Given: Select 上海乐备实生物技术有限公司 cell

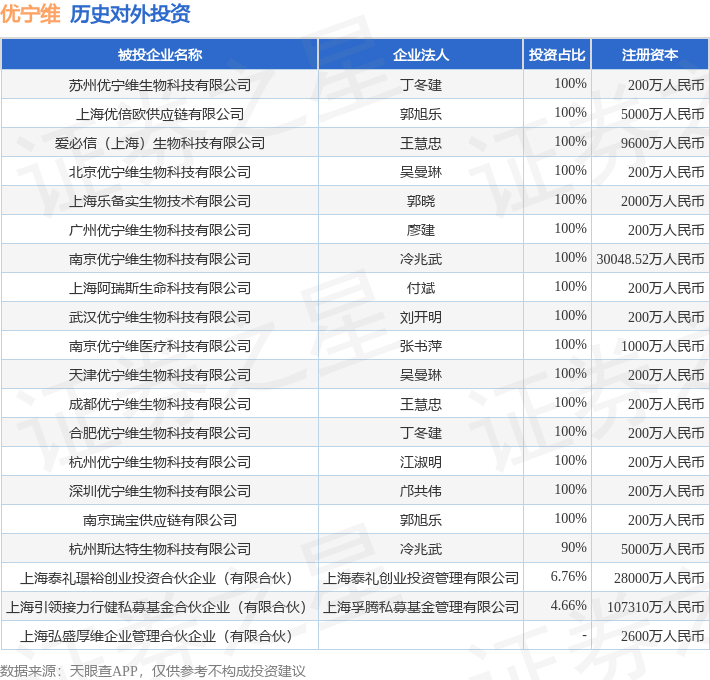Looking at the screenshot, I should (160, 201).
